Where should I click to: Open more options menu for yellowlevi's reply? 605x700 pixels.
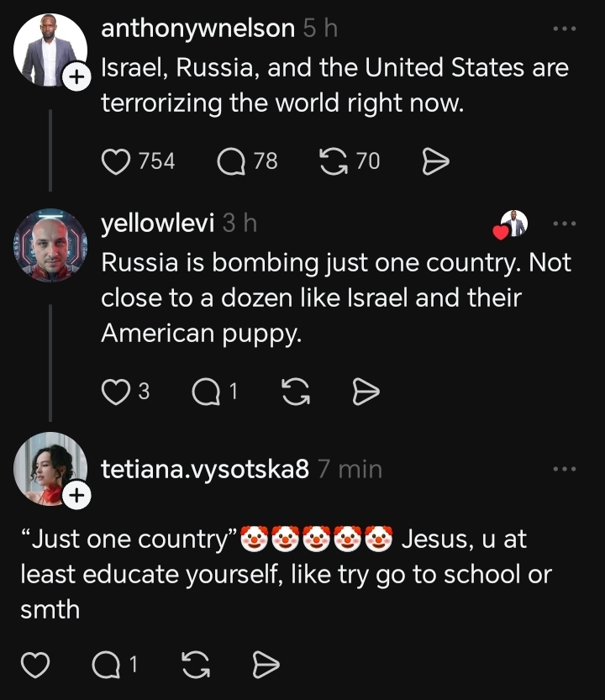tap(565, 224)
